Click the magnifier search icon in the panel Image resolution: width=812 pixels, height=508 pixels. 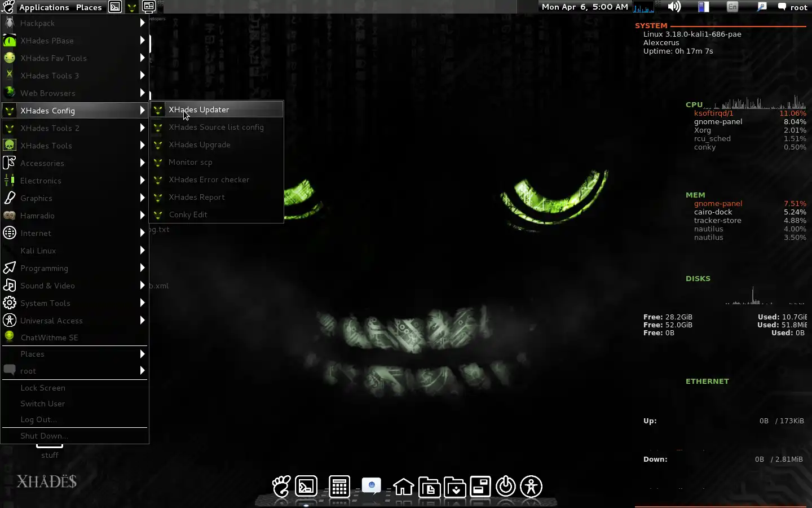click(762, 7)
